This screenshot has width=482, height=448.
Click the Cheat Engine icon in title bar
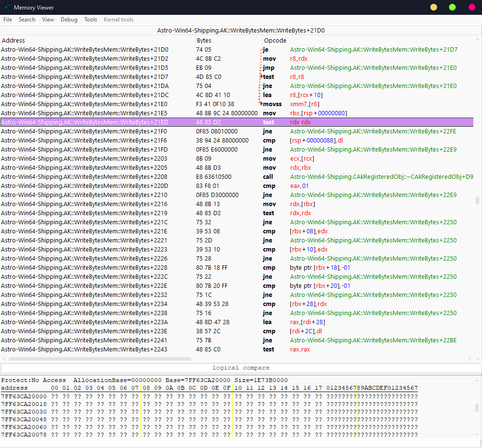point(8,8)
